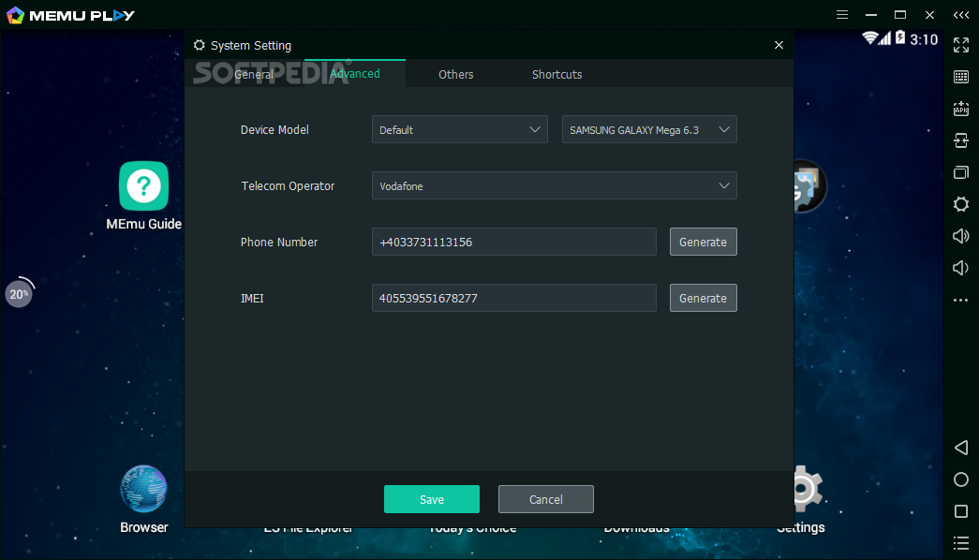Tap the Android home circle button
979x560 pixels.
coord(961,479)
